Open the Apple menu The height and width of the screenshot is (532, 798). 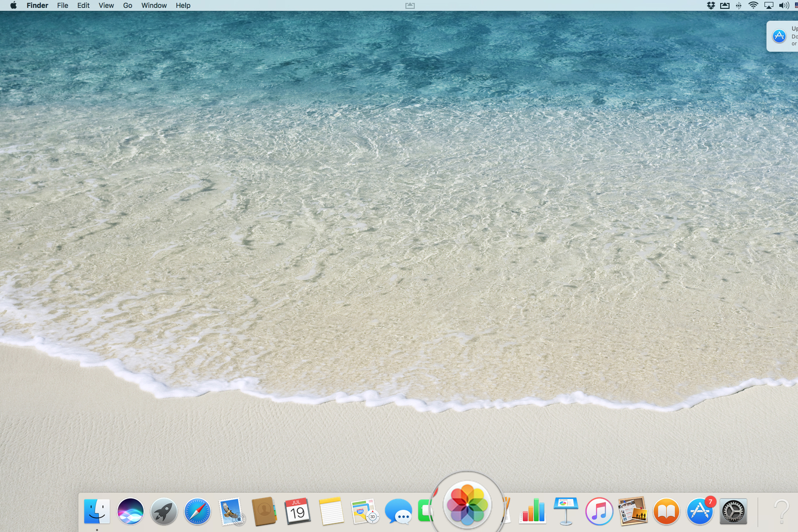tap(13, 5)
